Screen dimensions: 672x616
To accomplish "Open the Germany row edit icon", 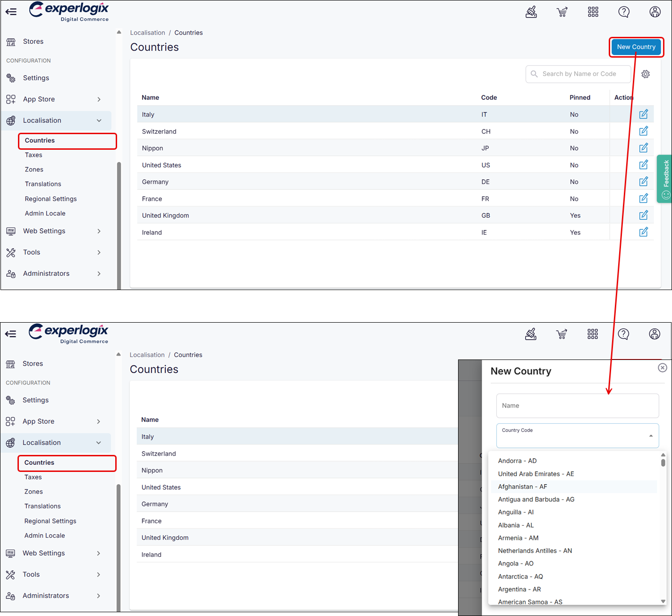I will (643, 182).
